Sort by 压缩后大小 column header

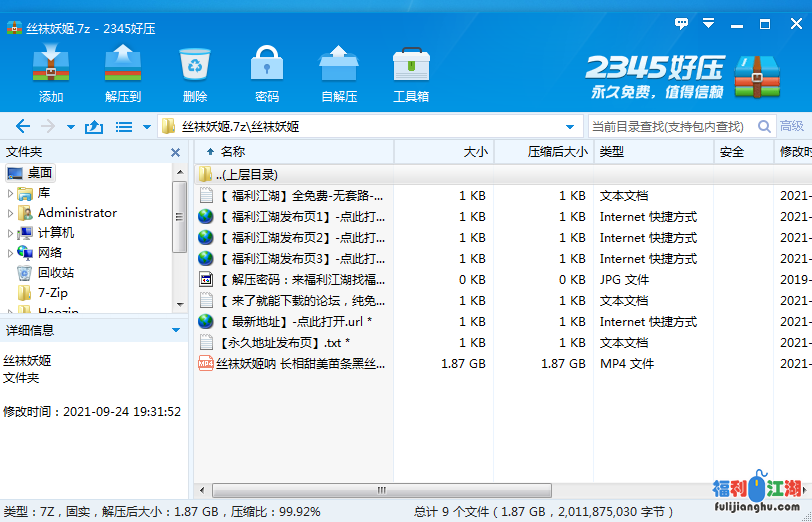(x=556, y=152)
